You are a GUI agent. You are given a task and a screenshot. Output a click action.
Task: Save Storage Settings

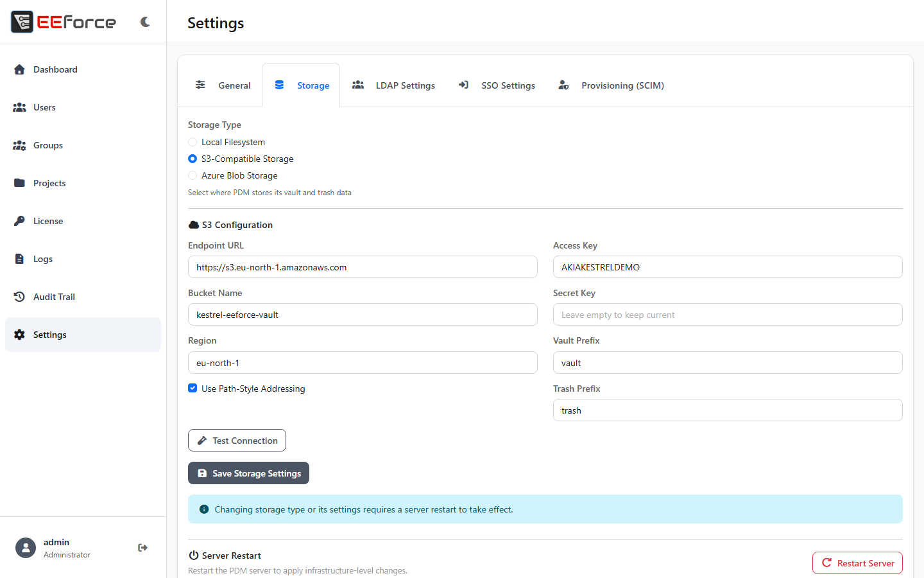(248, 473)
